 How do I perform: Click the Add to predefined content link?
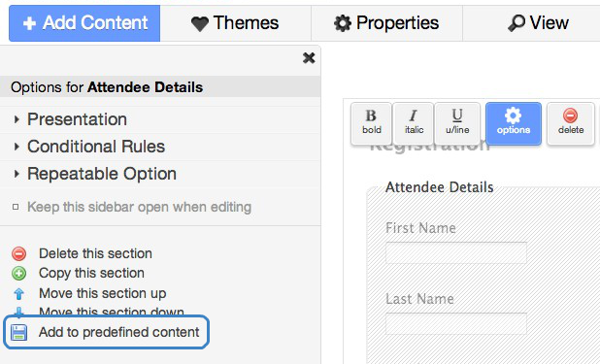point(119,332)
